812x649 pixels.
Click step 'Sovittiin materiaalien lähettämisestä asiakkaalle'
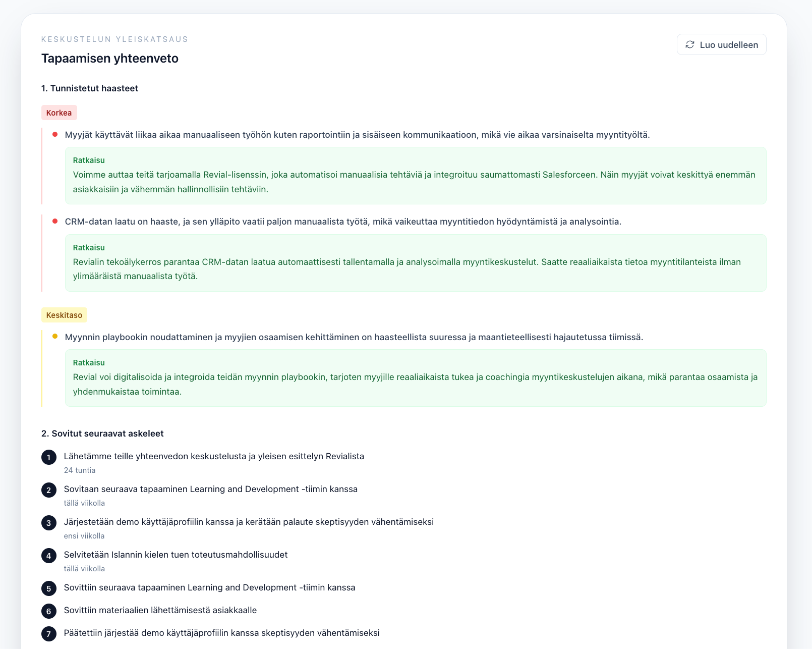(160, 610)
